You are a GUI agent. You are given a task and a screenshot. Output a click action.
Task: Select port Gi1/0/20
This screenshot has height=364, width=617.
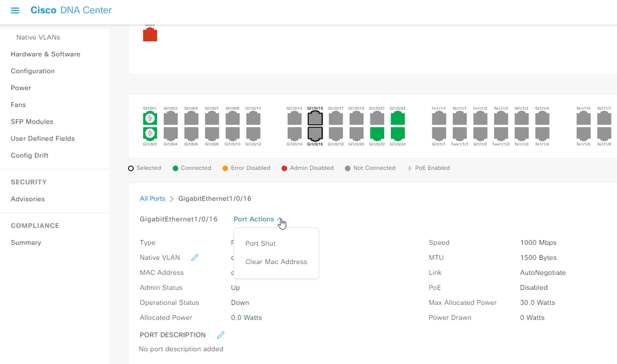pyautogui.click(x=356, y=134)
